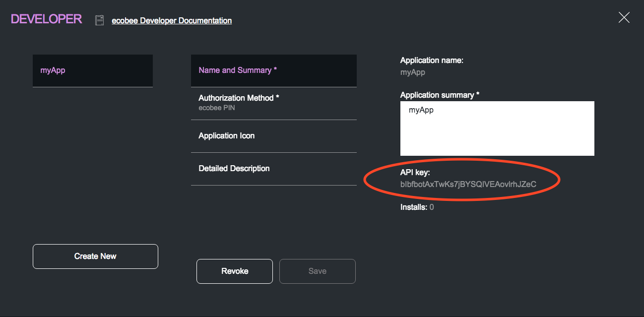The width and height of the screenshot is (644, 317).
Task: Click the 'Application name:' label
Action: pos(432,61)
